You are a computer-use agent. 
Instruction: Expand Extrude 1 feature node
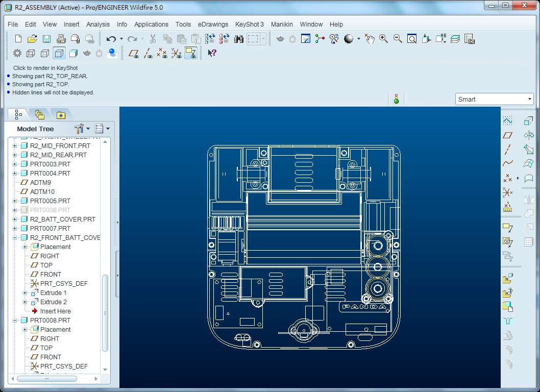24,293
